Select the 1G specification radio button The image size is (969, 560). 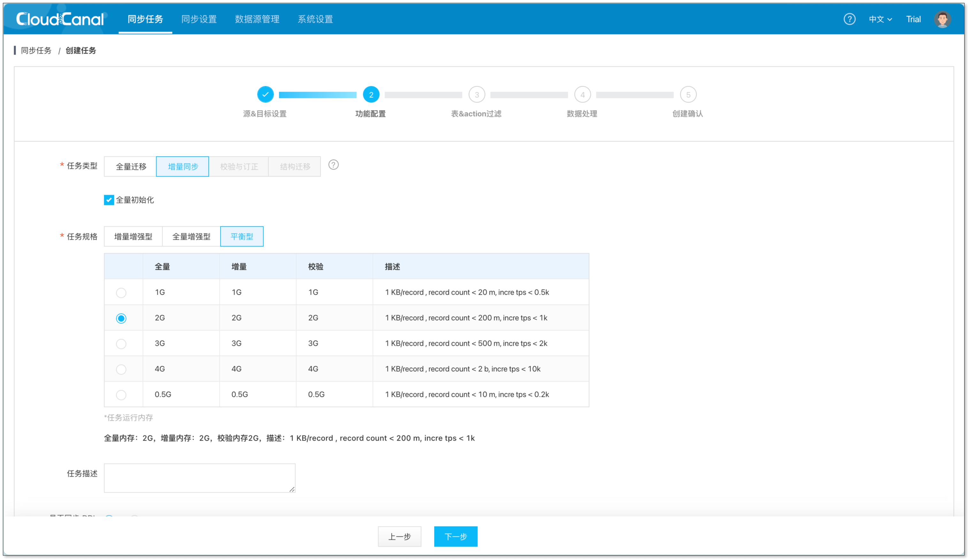pos(121,293)
